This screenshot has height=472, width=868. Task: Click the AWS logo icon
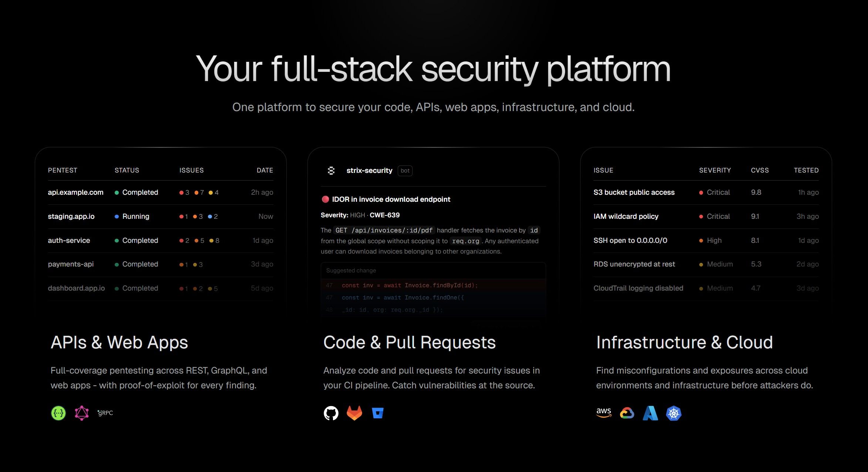tap(604, 413)
